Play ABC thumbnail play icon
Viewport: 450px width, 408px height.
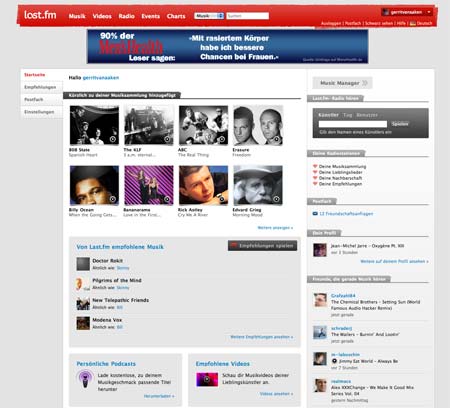coord(222,139)
